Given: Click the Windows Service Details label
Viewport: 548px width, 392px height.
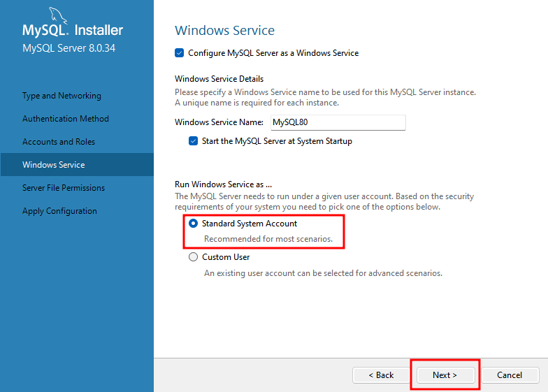Looking at the screenshot, I should click(219, 78).
